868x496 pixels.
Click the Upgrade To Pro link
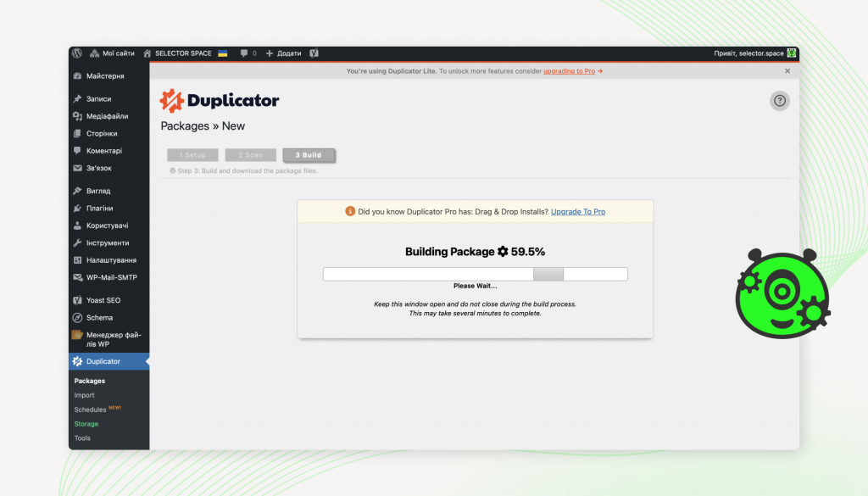(578, 211)
